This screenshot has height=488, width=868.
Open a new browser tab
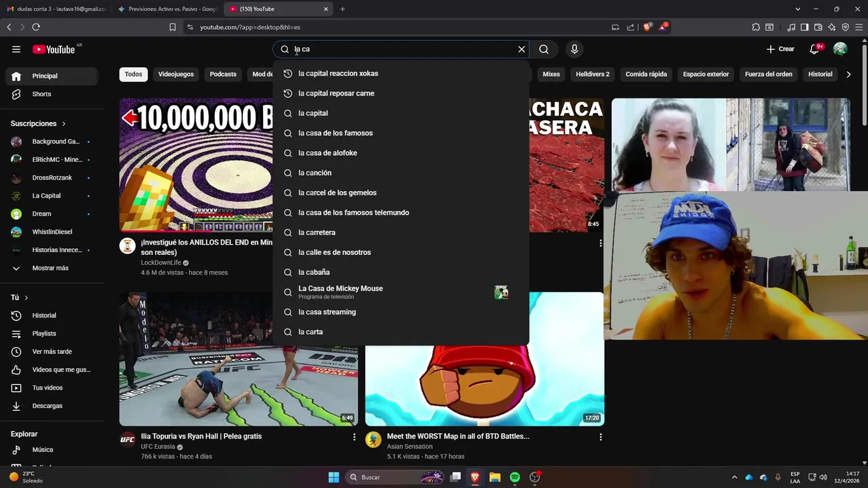coord(342,9)
